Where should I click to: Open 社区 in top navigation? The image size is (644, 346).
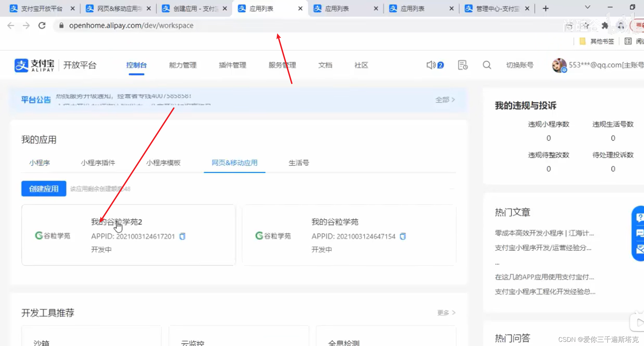click(361, 65)
